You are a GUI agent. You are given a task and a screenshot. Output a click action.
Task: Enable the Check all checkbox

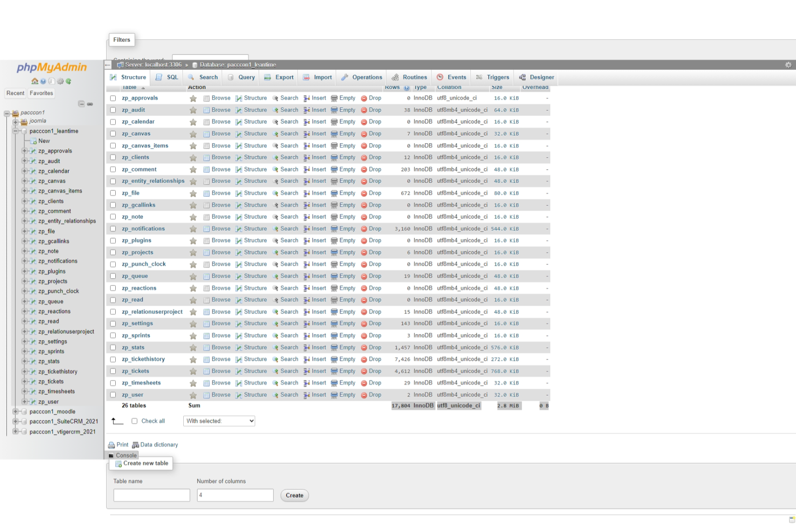(134, 420)
